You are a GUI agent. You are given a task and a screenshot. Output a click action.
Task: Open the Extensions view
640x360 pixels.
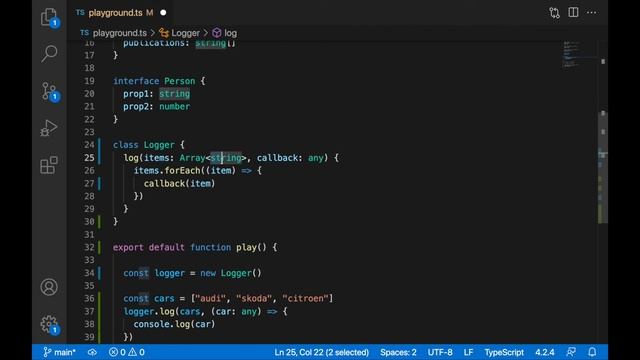click(49, 165)
